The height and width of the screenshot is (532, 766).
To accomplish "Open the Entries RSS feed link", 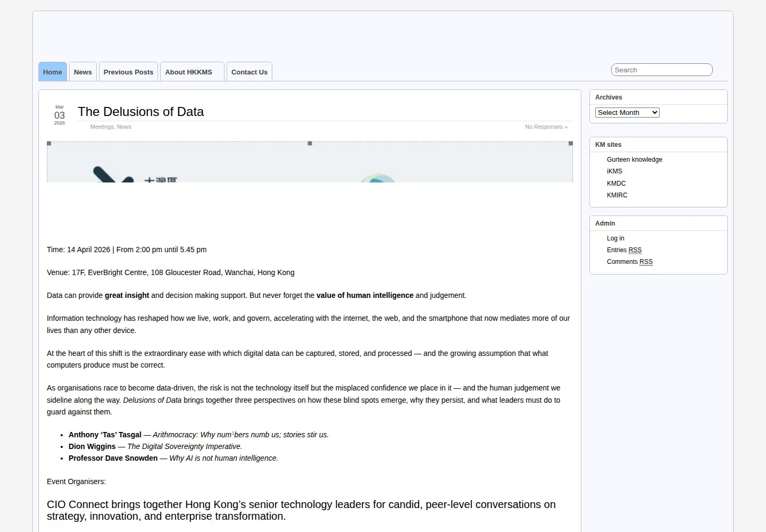I will (x=624, y=250).
